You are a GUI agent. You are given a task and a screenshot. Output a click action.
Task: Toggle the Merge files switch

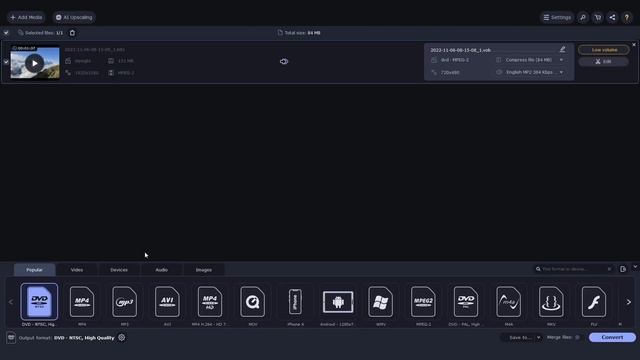click(577, 338)
